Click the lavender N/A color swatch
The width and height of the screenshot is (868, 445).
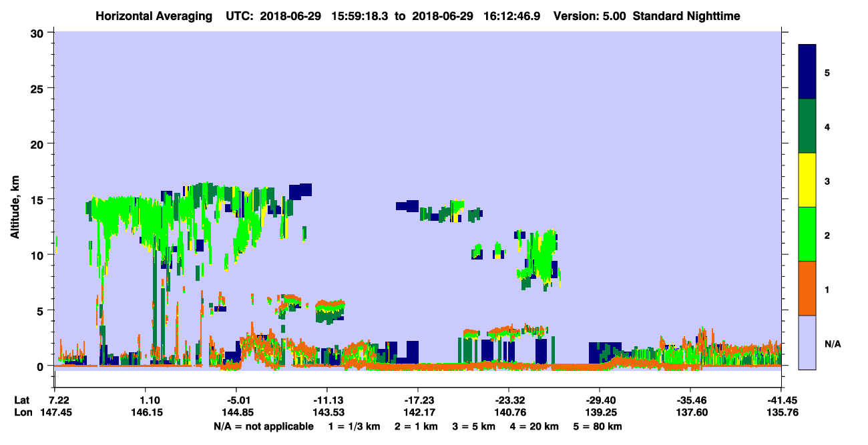tap(807, 342)
